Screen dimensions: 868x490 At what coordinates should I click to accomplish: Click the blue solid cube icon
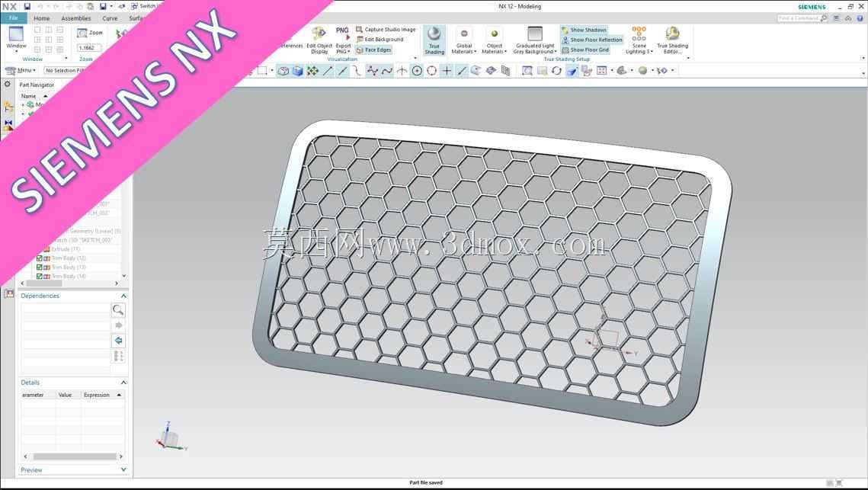(x=298, y=71)
